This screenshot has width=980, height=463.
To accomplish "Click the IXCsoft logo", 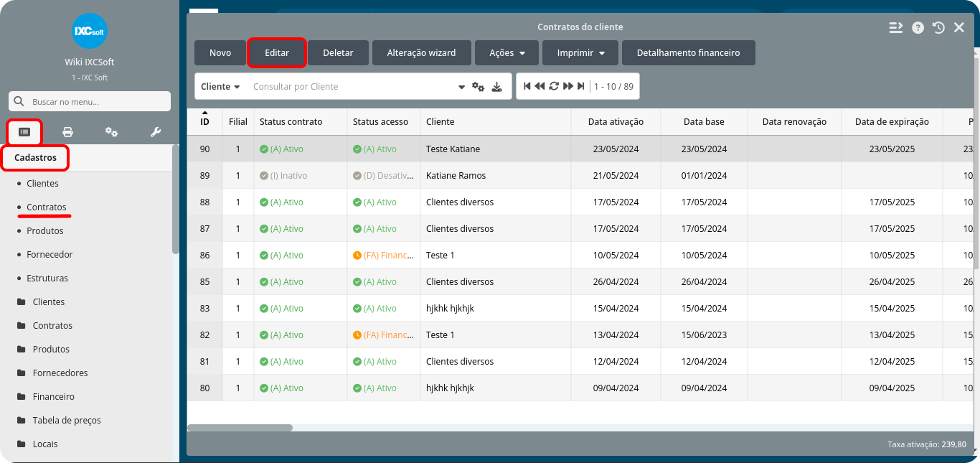I will (90, 31).
